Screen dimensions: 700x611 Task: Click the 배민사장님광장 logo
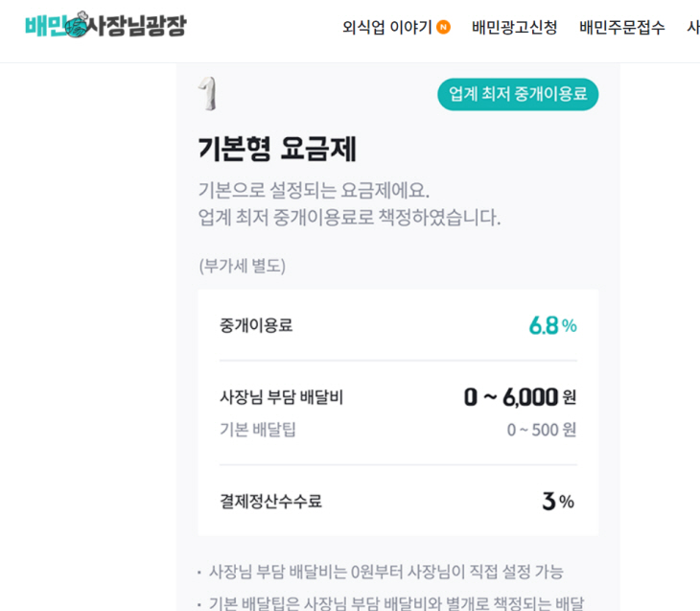(x=105, y=26)
